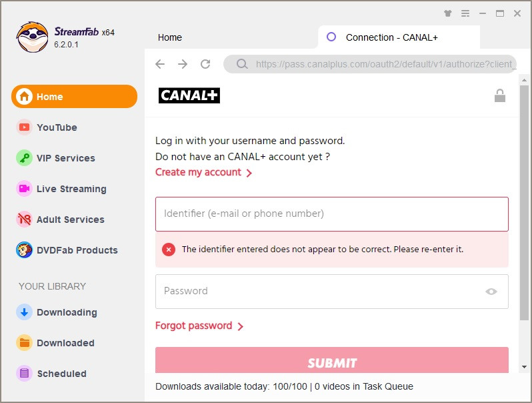Open the Downloading library icon
Image resolution: width=532 pixels, height=403 pixels.
coord(25,312)
